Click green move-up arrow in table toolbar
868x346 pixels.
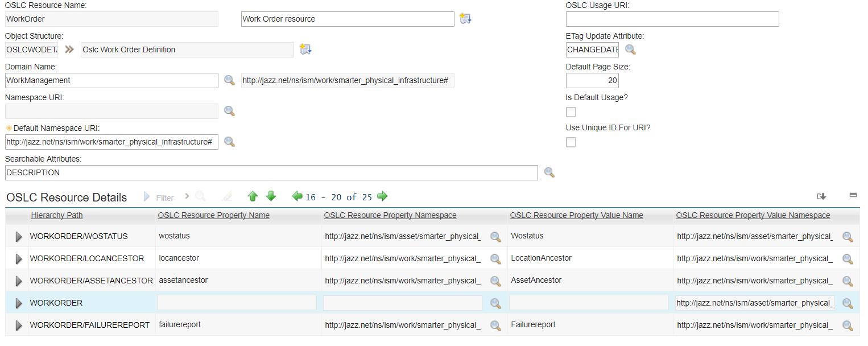253,196
